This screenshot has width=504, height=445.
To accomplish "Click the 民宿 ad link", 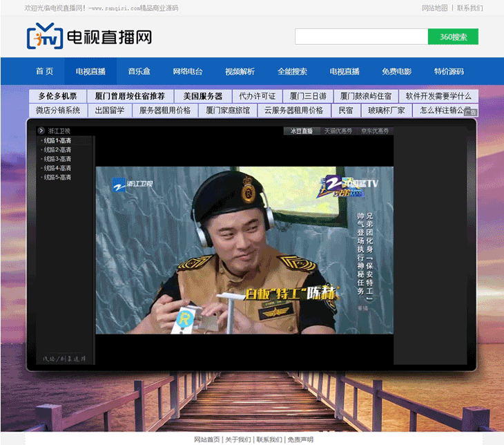I will (346, 111).
